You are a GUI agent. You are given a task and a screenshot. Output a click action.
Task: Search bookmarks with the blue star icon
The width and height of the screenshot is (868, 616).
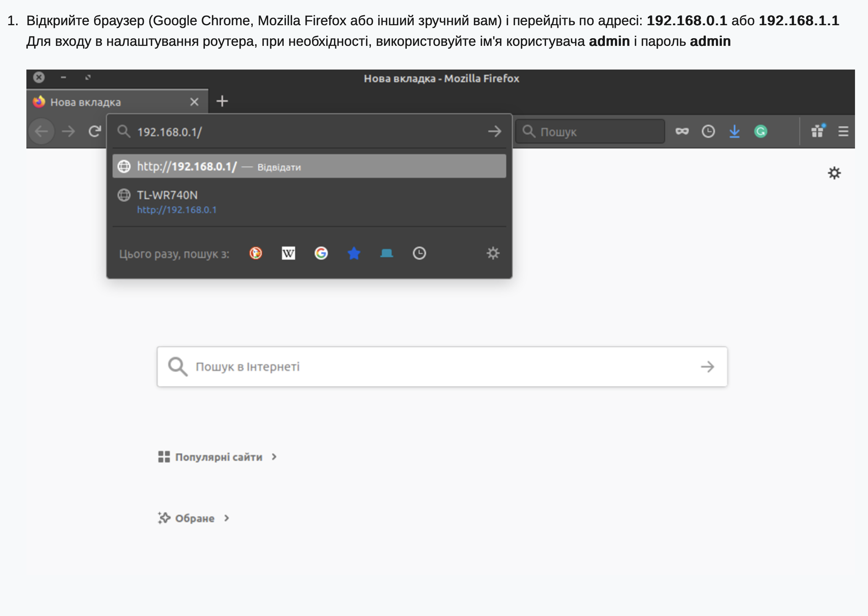[354, 253]
